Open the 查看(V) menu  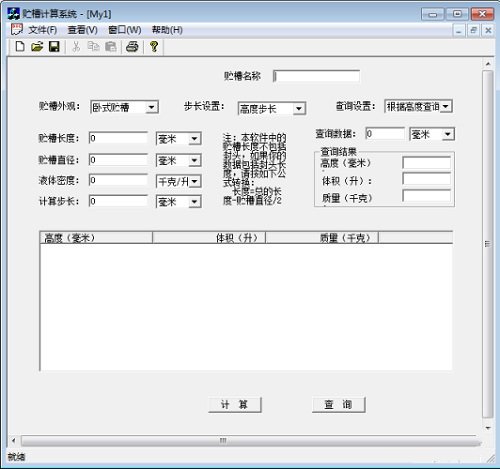[82, 30]
